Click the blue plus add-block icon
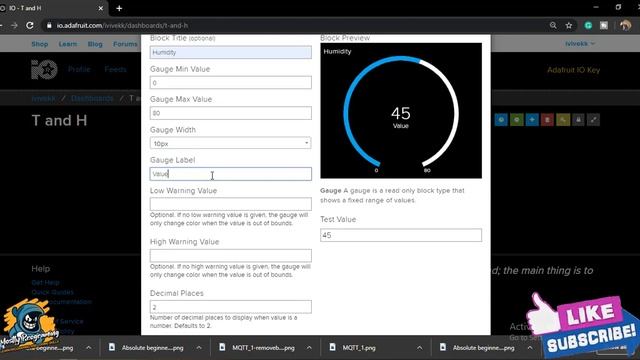This screenshot has width=640, height=360. (532, 120)
